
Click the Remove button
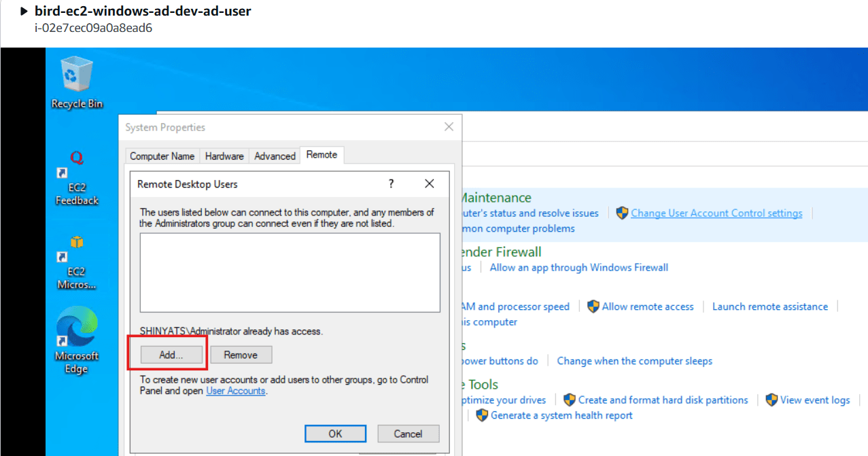pos(241,355)
